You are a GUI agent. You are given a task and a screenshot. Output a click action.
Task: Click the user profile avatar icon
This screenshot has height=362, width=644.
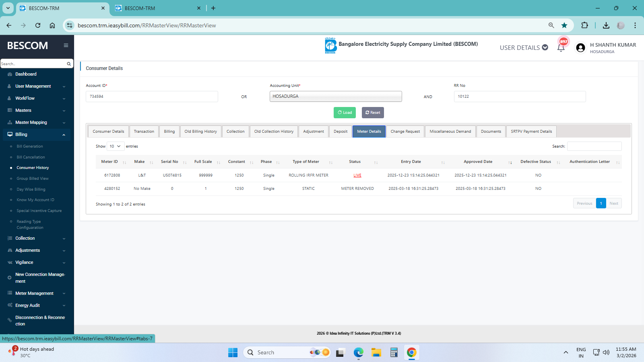[x=580, y=48]
